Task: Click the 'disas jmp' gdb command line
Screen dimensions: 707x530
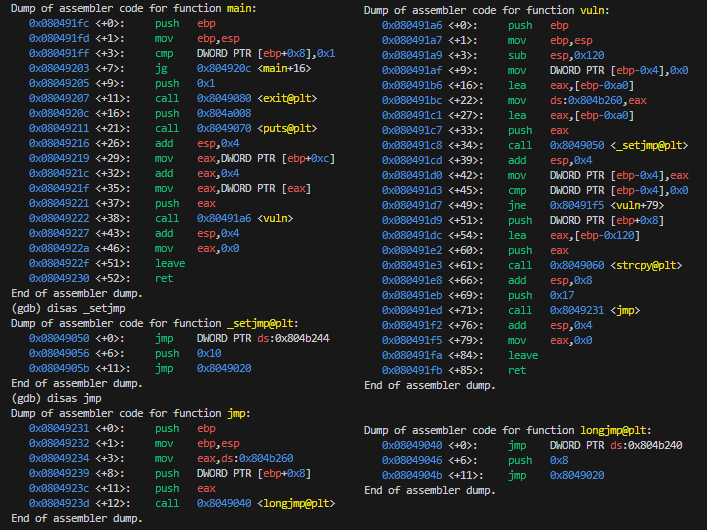Action: tap(61, 398)
